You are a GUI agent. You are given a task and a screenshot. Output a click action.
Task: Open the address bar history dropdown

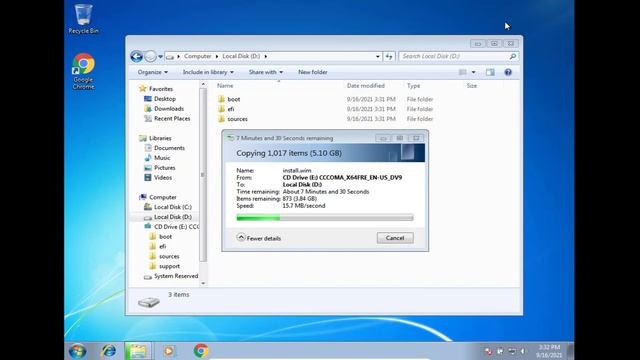pos(378,56)
